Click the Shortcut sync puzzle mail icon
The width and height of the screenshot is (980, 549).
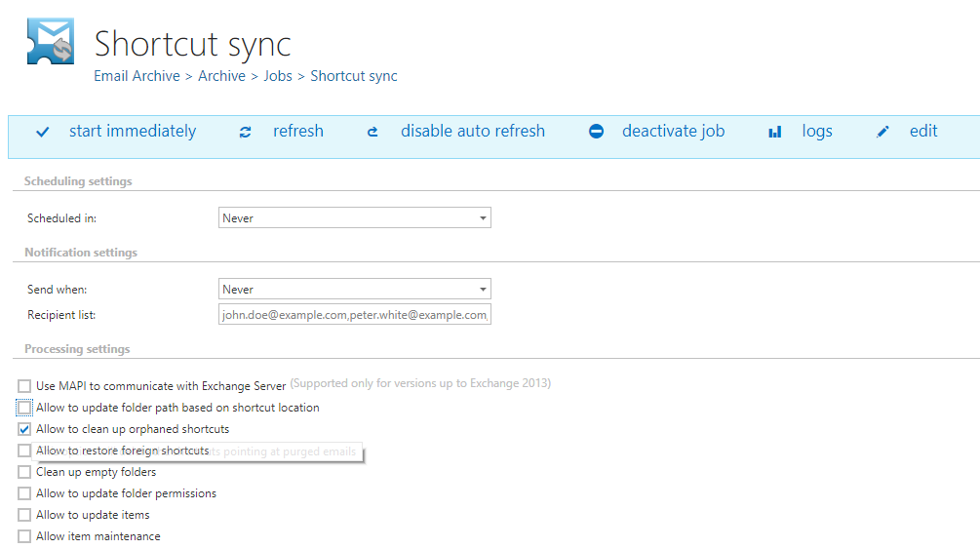point(51,42)
